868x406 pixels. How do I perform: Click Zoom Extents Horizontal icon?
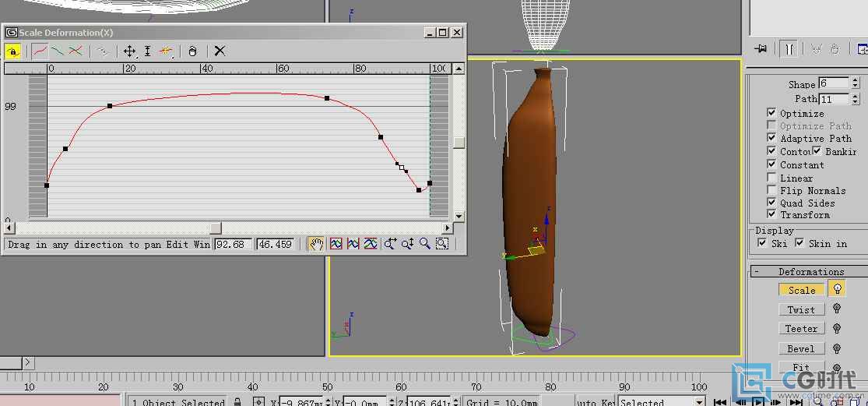(x=353, y=244)
